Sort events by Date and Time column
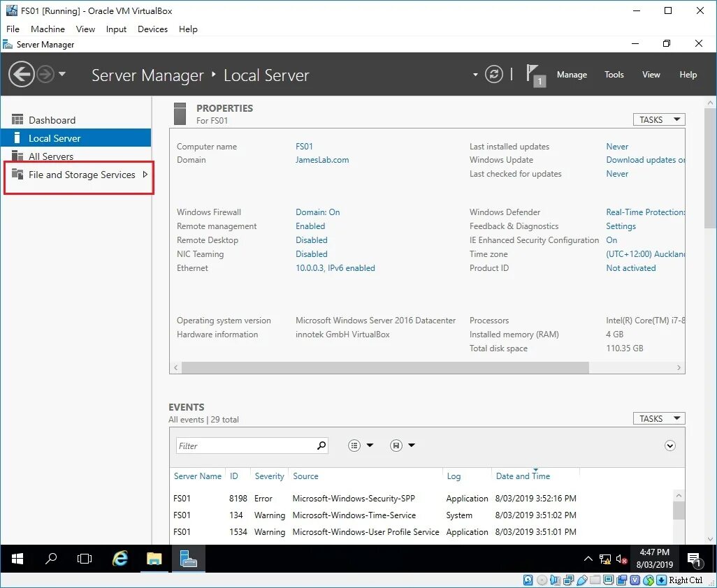717x588 pixels. [523, 476]
